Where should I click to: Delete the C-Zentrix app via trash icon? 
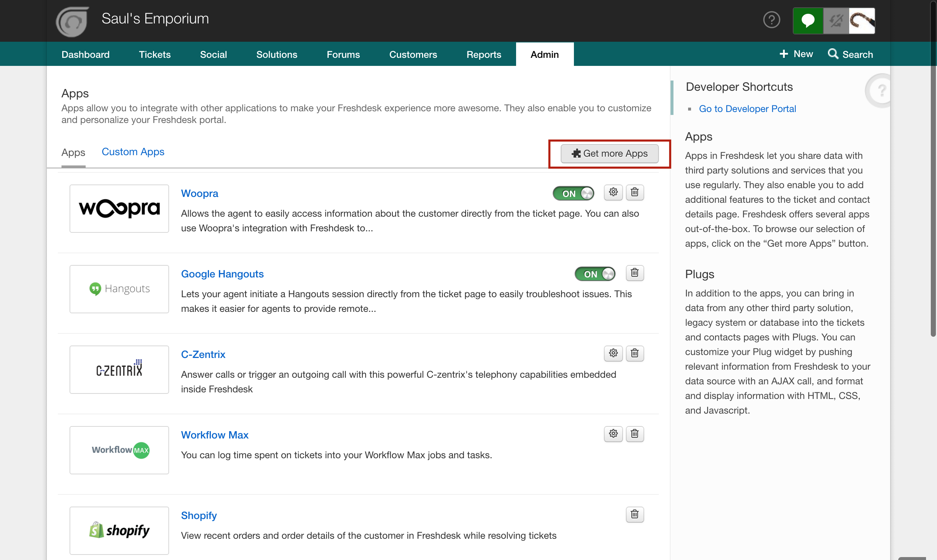tap(635, 353)
